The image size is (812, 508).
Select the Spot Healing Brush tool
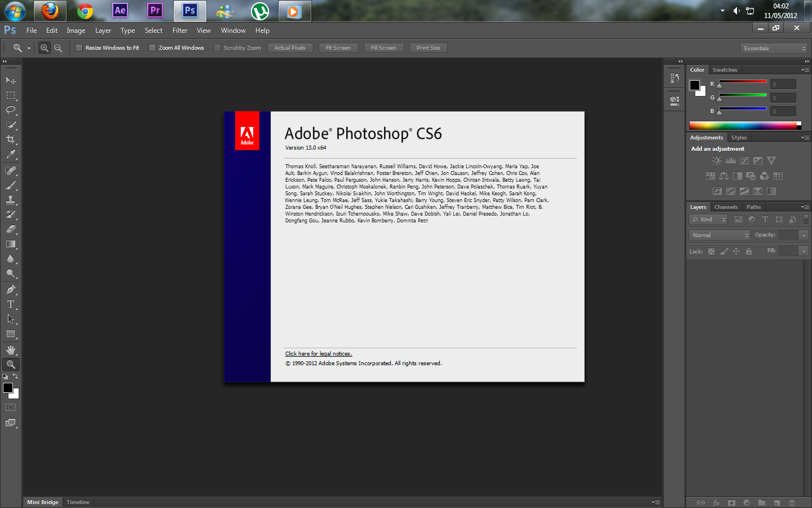(11, 170)
